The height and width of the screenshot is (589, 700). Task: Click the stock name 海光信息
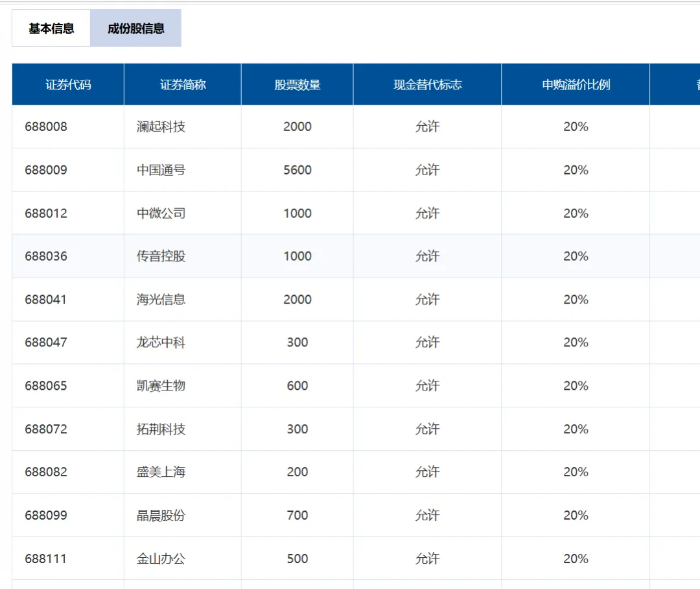click(161, 300)
